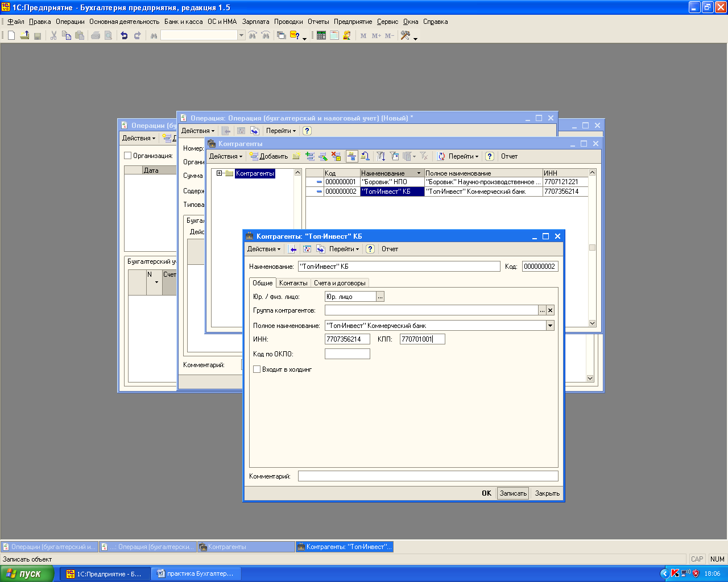Click the binoculars Find icon beside search box

pos(154,35)
